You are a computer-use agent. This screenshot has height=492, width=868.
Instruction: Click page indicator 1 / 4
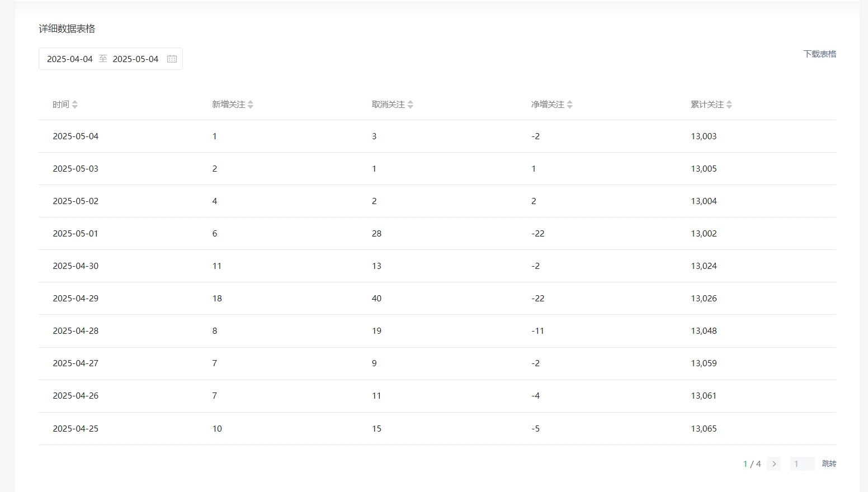752,463
